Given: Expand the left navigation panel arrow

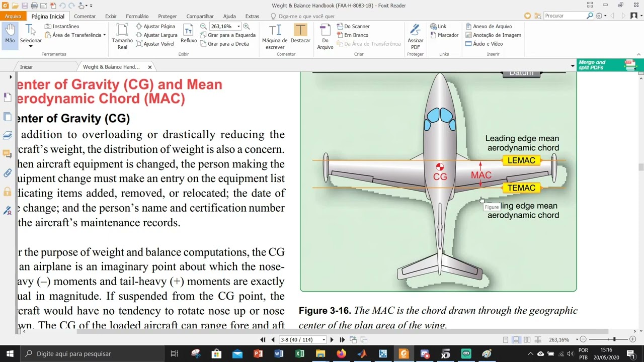Looking at the screenshot, I should 11,77.
